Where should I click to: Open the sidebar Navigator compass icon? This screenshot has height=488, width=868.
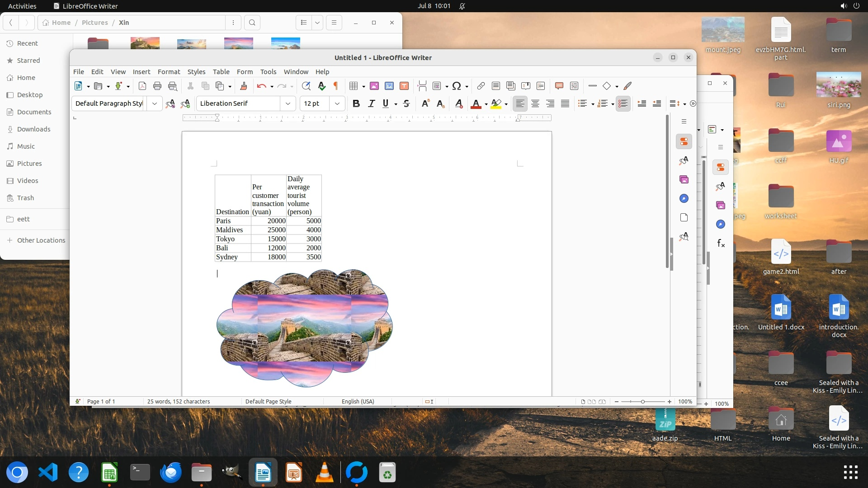point(684,199)
